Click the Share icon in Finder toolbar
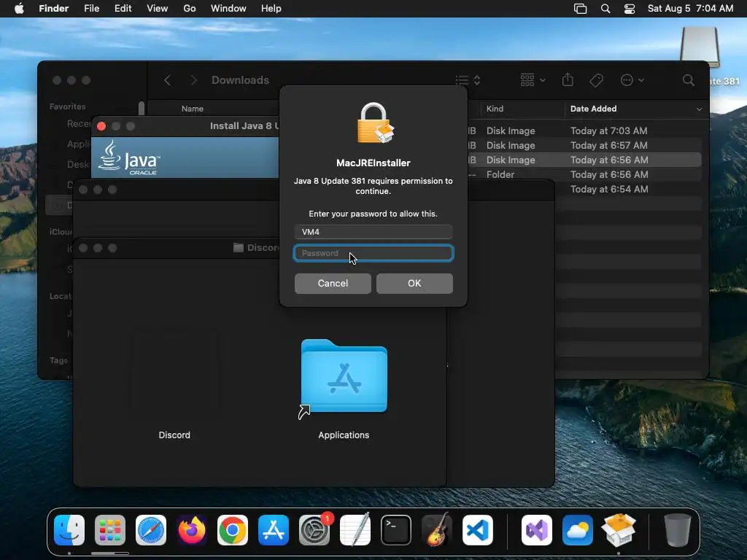Viewport: 747px width, 560px height. (568, 80)
